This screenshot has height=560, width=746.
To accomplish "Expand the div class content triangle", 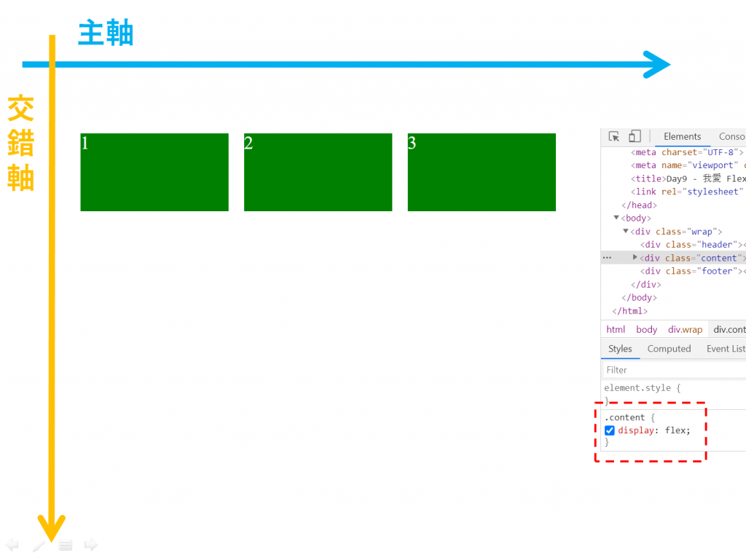I will click(635, 257).
